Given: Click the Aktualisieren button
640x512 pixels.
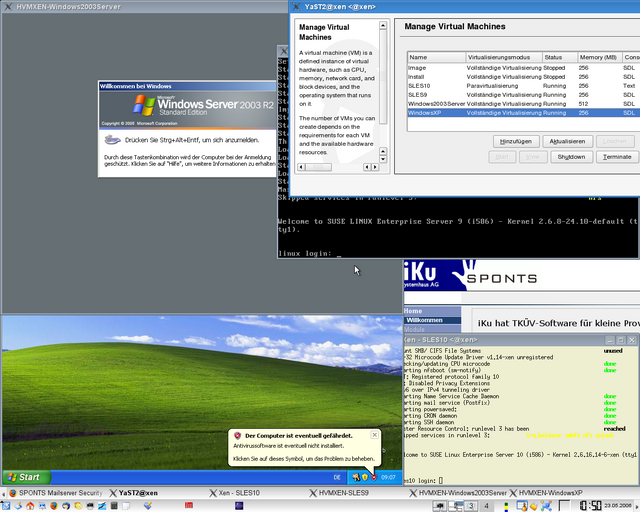Looking at the screenshot, I should pos(567,141).
